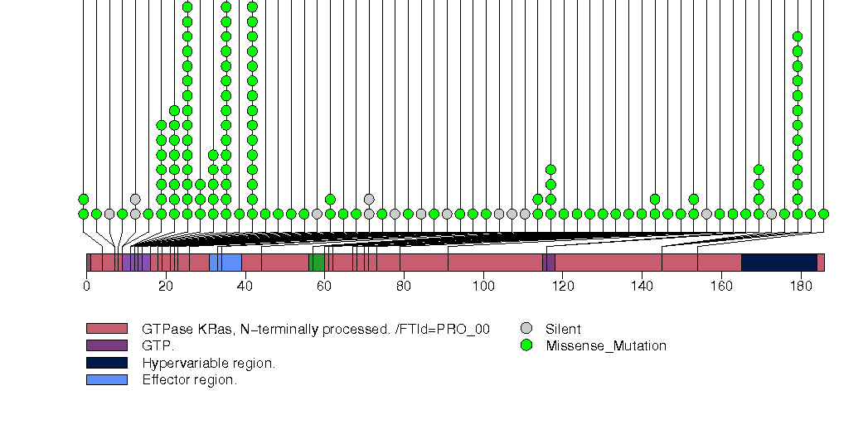
Task: Click the dark navy hypervariable region on bar
Action: (x=778, y=263)
